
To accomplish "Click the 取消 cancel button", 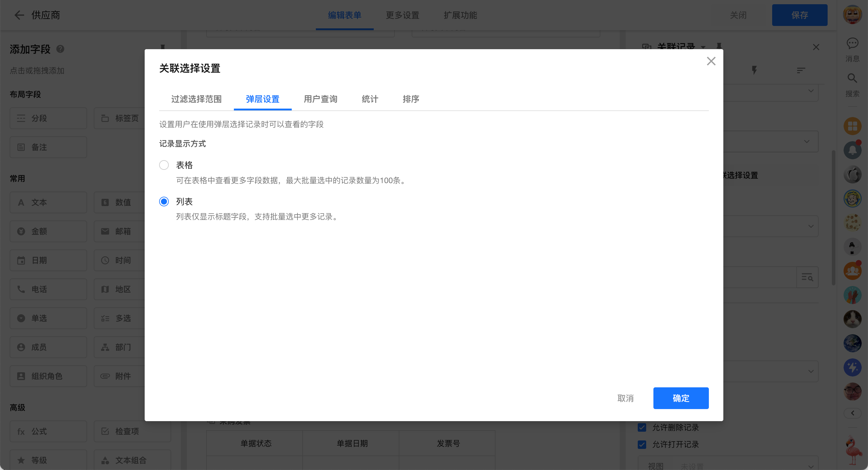I will tap(625, 398).
